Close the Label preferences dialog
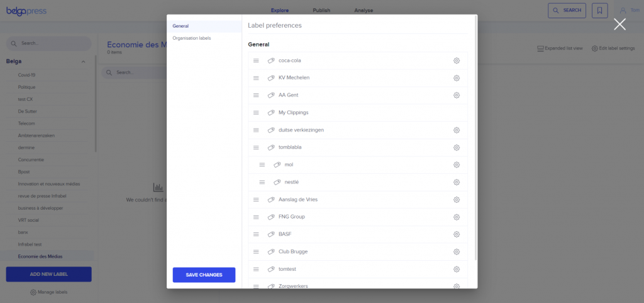 (619, 25)
